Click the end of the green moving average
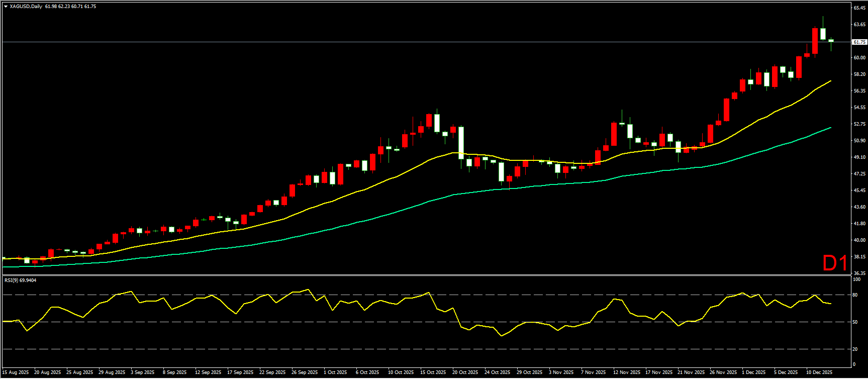This screenshot has width=868, height=379. 830,128
